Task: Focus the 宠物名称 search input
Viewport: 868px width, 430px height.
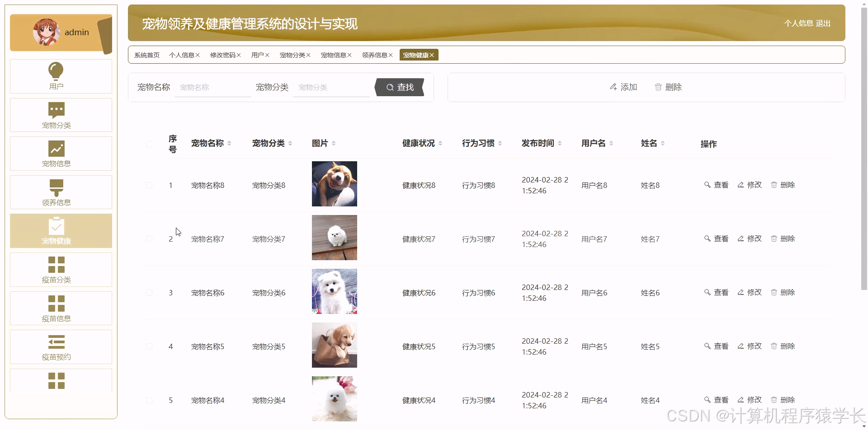Action: click(x=213, y=87)
